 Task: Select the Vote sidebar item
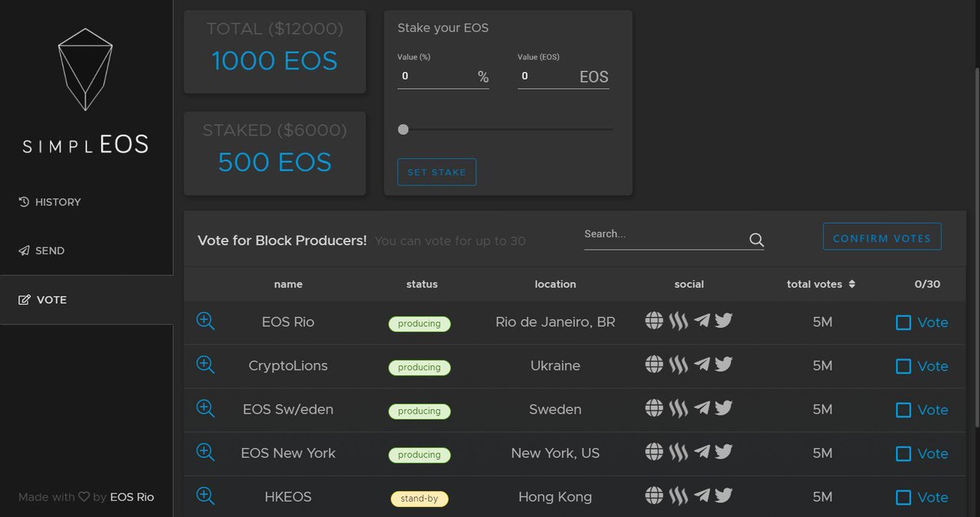87,299
